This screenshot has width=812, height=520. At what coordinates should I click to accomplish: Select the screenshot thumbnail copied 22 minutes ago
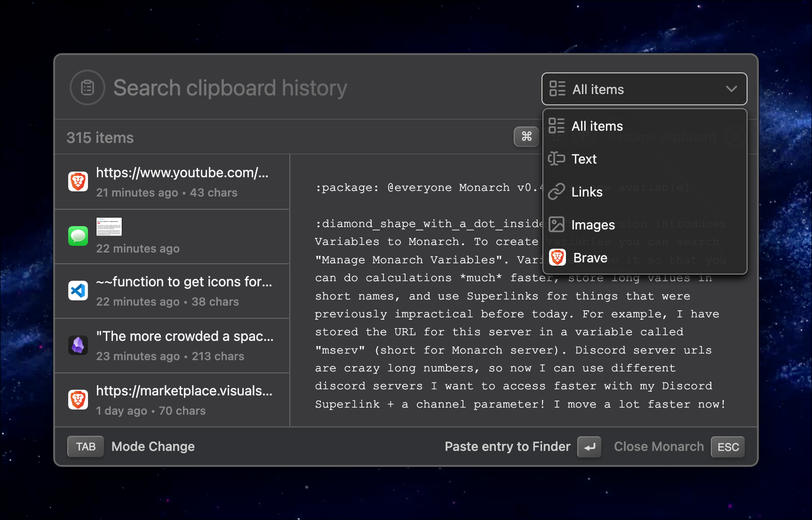(109, 227)
